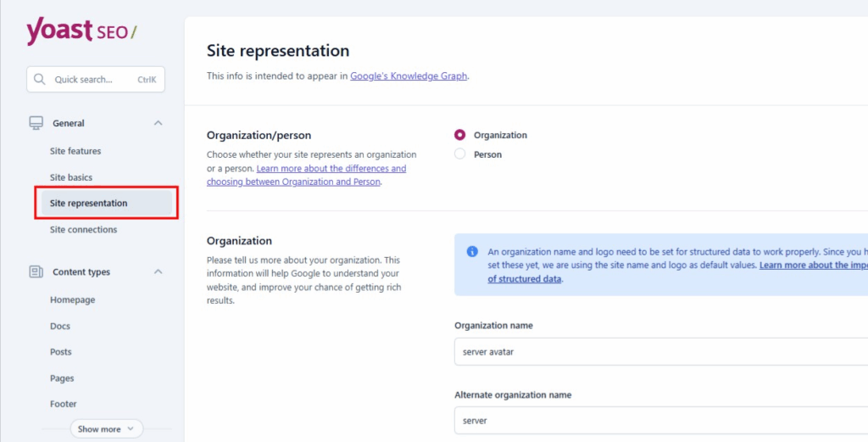Open link about Organization and Person differences

(x=306, y=175)
